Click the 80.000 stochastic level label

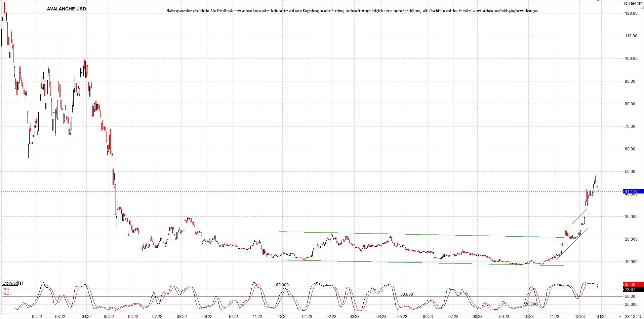282,285
